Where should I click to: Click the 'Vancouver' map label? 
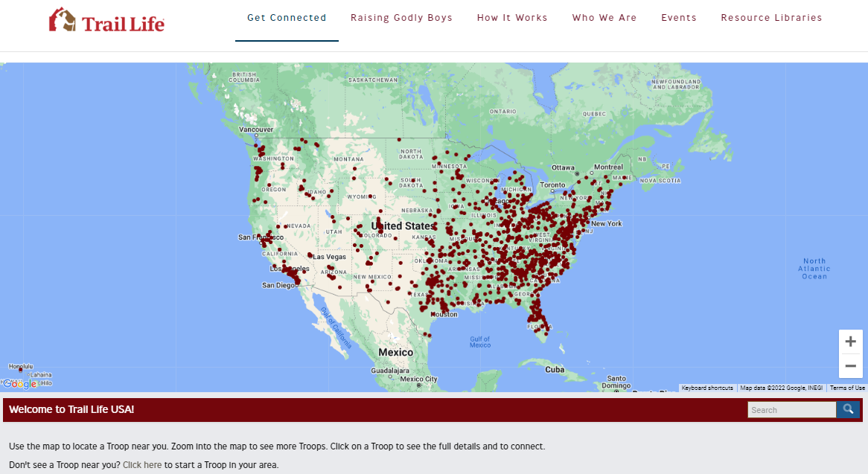tap(256, 129)
